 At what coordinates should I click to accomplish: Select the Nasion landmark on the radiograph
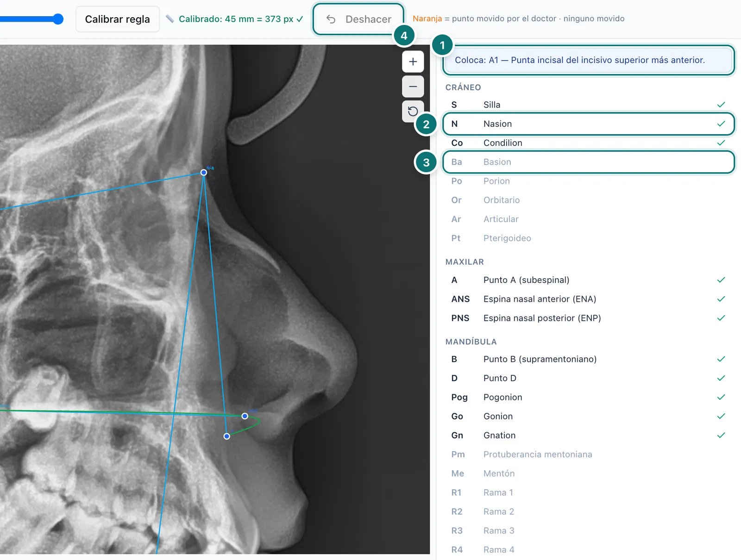(204, 172)
